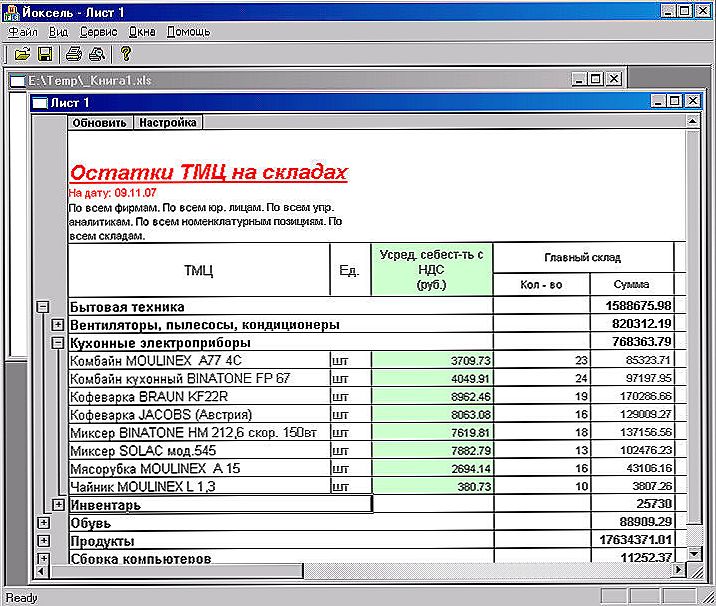Click the Ready status bar text
This screenshot has height=606, width=716.
(x=21, y=597)
